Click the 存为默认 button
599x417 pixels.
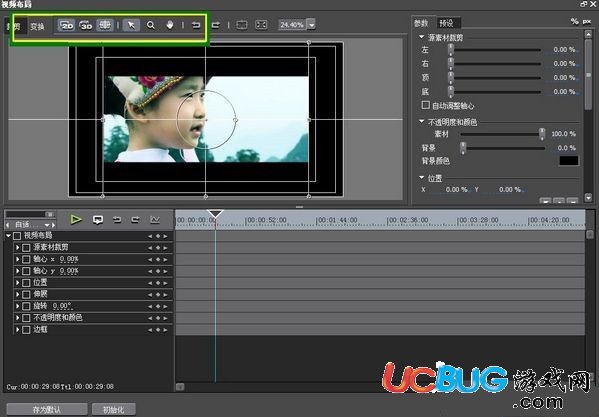pyautogui.click(x=47, y=410)
